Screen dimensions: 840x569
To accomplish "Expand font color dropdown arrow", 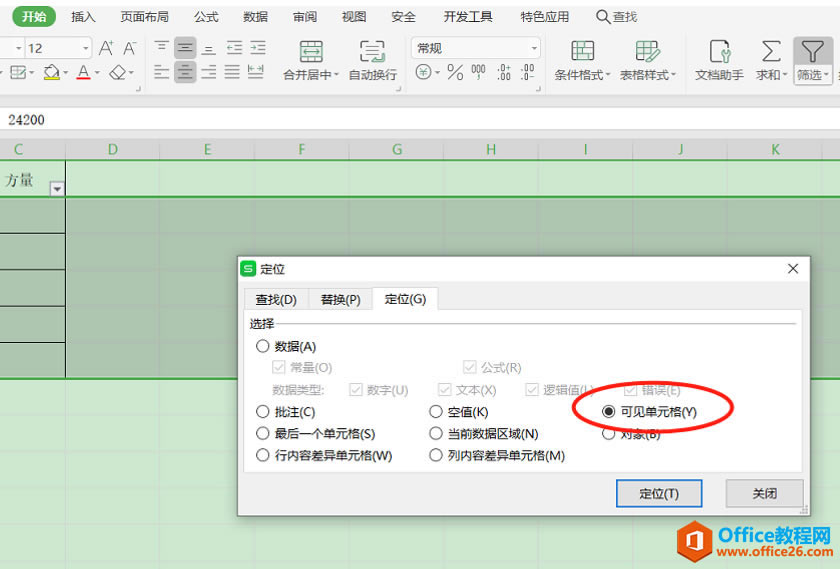I will [x=97, y=72].
